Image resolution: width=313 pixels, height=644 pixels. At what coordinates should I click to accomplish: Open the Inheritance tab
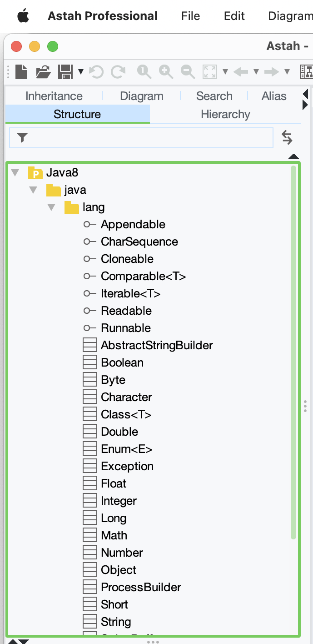(54, 96)
